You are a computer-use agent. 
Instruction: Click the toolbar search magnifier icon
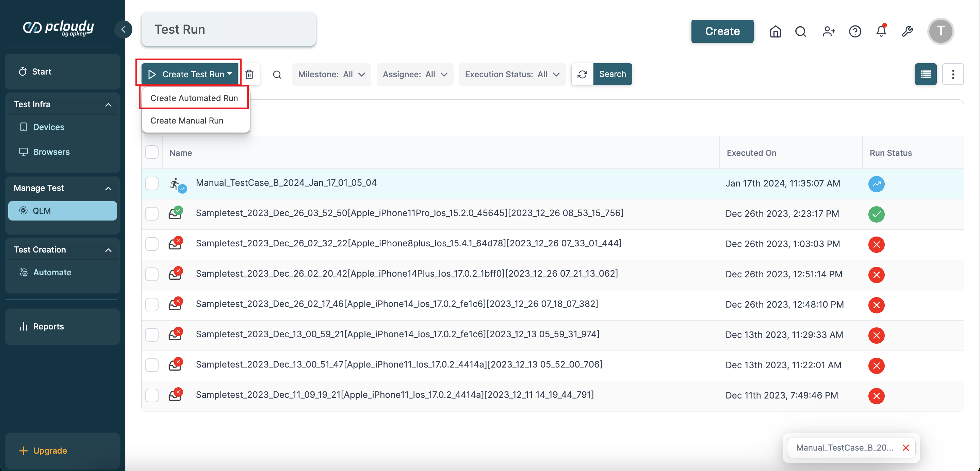pos(277,75)
